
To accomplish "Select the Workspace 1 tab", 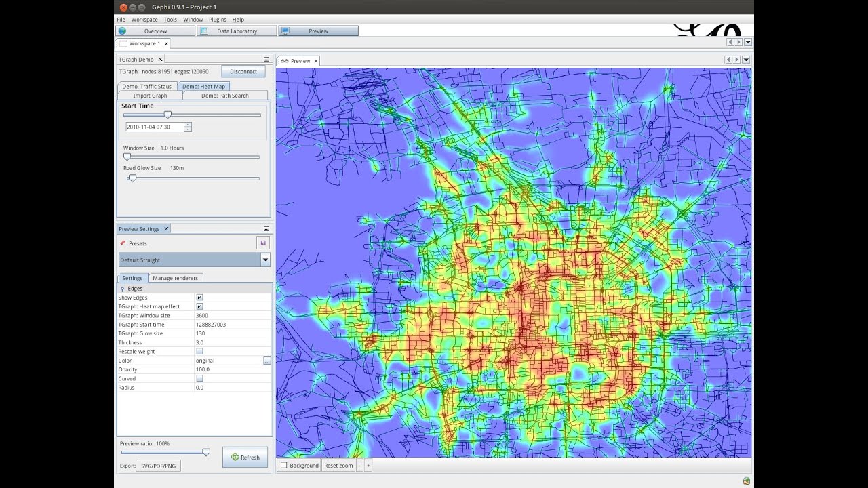I will [x=144, y=43].
